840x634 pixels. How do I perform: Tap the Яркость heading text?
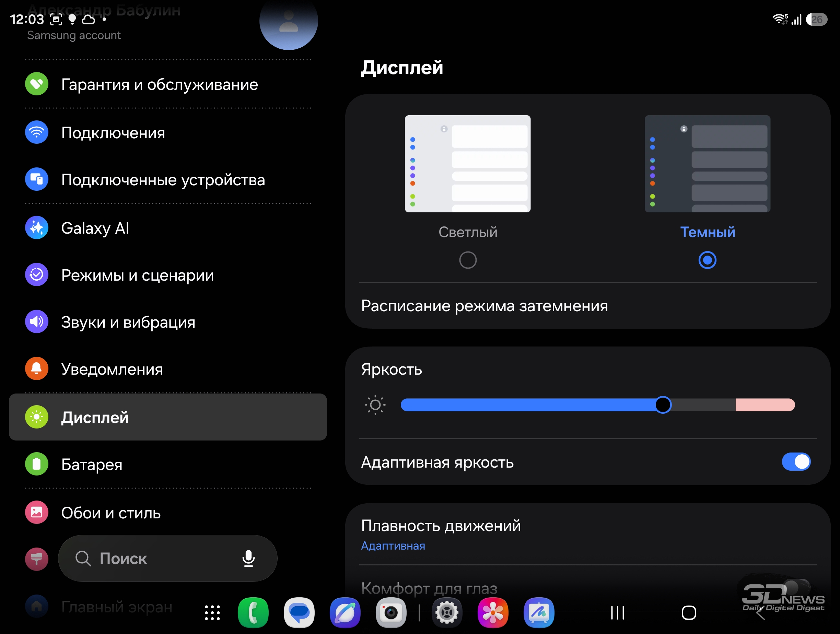(392, 369)
